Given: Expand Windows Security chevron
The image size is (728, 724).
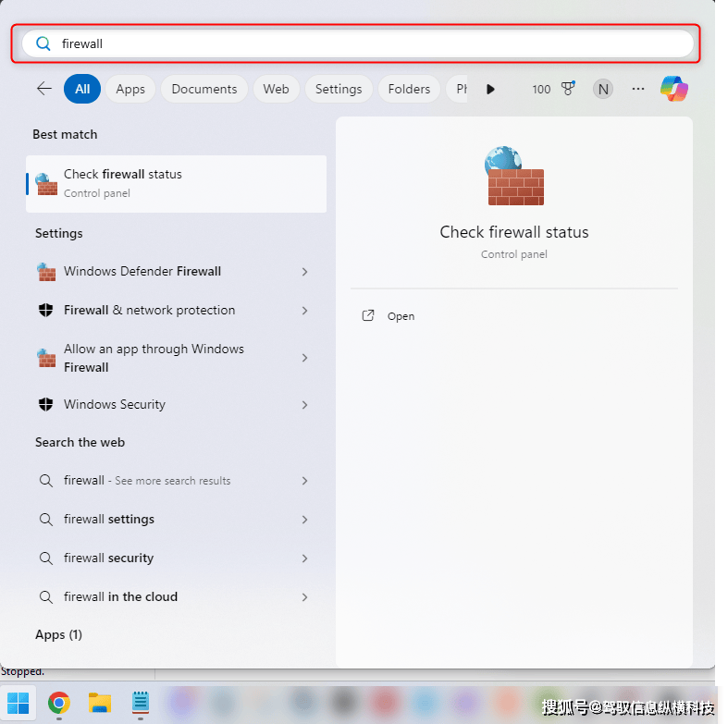Looking at the screenshot, I should coord(304,405).
